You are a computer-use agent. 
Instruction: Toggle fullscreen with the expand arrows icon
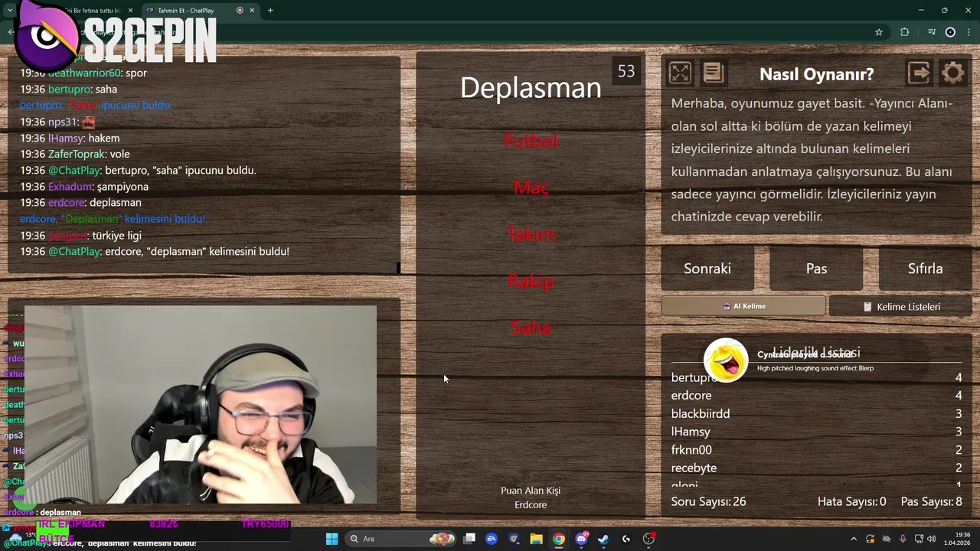tap(680, 73)
